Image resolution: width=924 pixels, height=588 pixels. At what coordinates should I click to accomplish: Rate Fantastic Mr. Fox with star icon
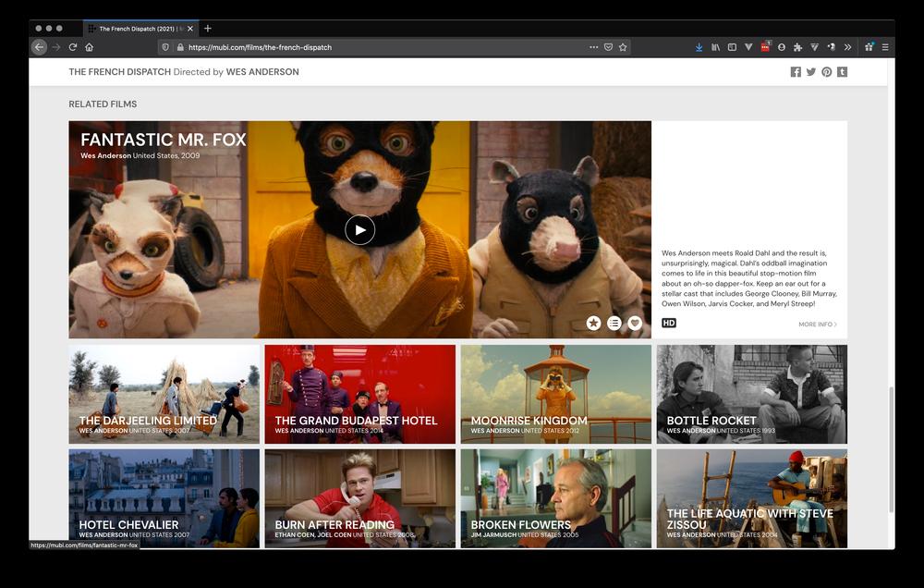593,323
